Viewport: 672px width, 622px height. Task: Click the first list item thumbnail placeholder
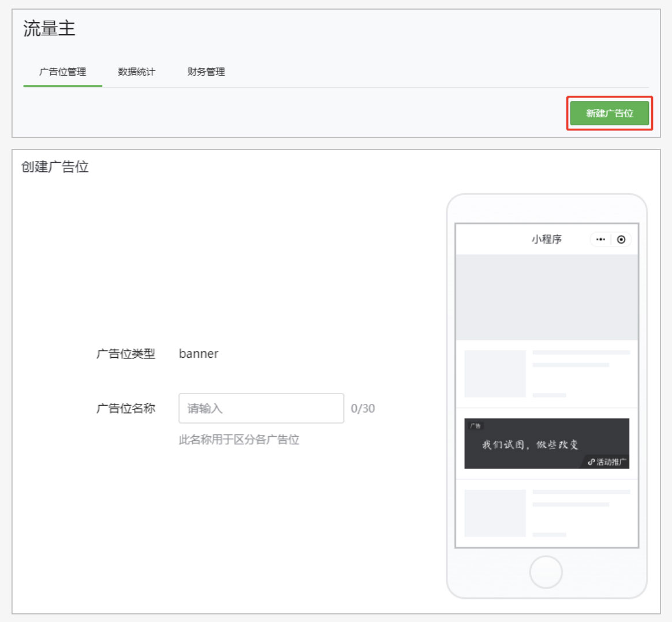pos(495,373)
